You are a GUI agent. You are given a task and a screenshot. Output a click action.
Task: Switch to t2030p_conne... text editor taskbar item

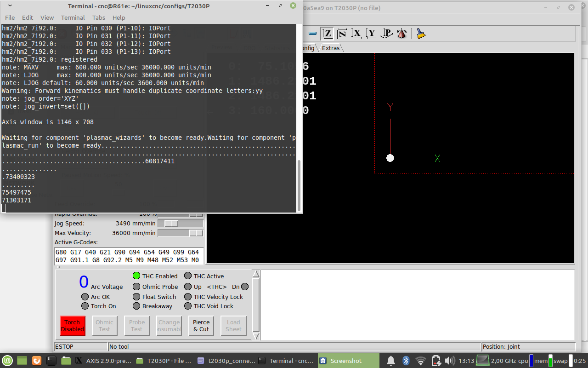(226, 361)
